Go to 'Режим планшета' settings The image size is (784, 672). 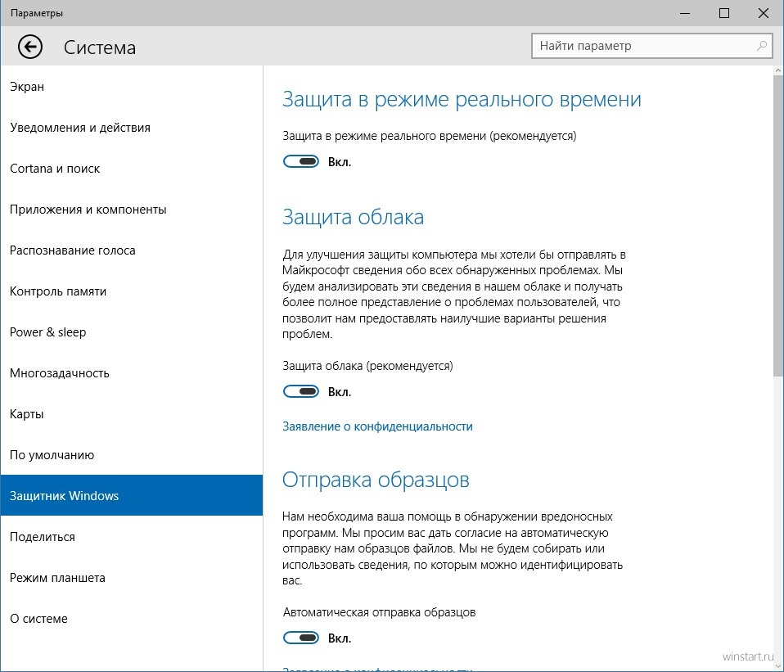tap(132, 578)
